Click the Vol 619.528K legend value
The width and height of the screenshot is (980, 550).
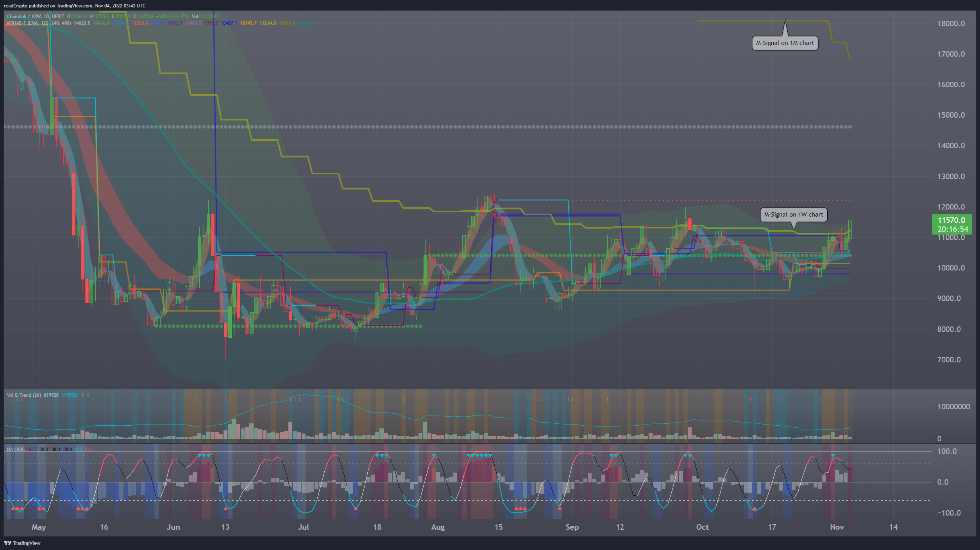click(x=204, y=16)
